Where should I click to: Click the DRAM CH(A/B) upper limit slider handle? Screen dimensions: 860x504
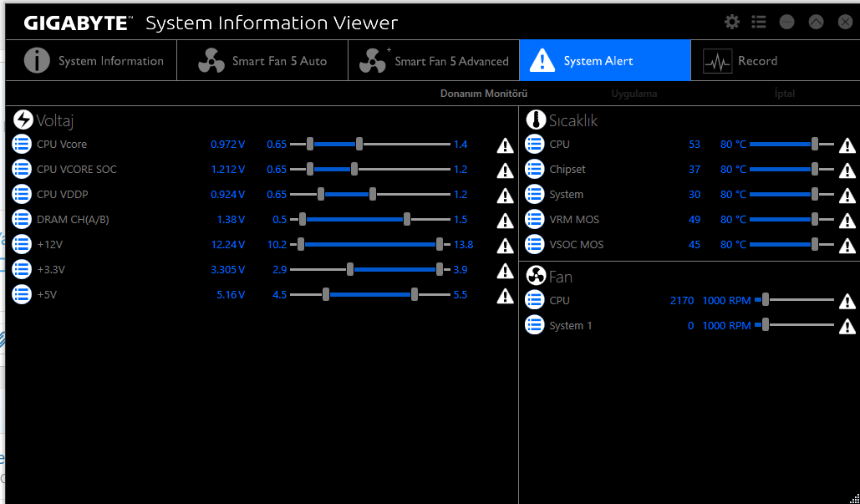(407, 219)
